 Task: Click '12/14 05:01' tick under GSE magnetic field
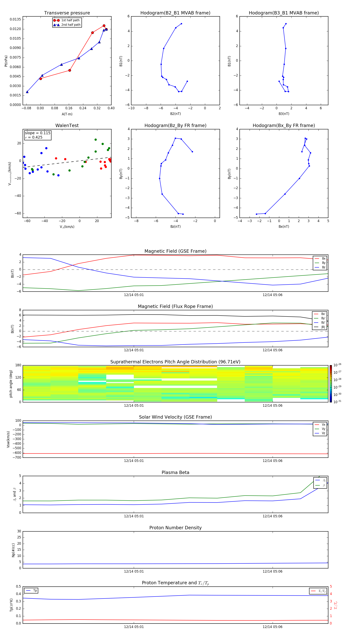[x=134, y=295]
